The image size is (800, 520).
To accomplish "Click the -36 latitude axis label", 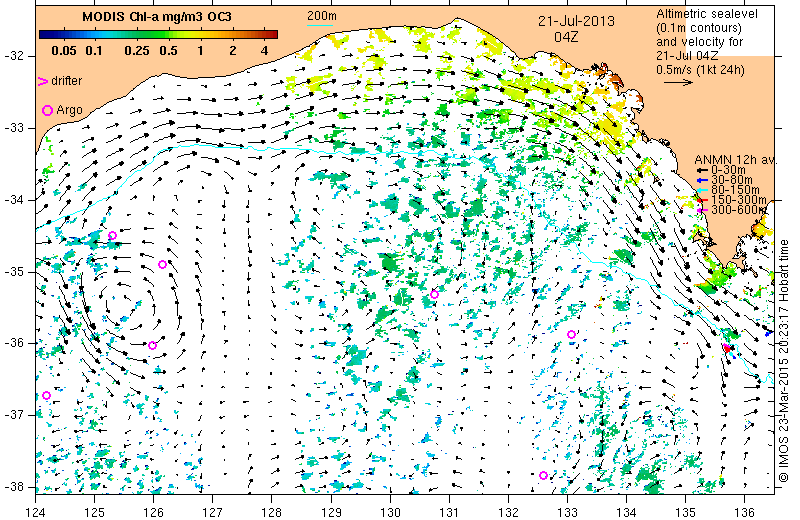I will pos(14,343).
